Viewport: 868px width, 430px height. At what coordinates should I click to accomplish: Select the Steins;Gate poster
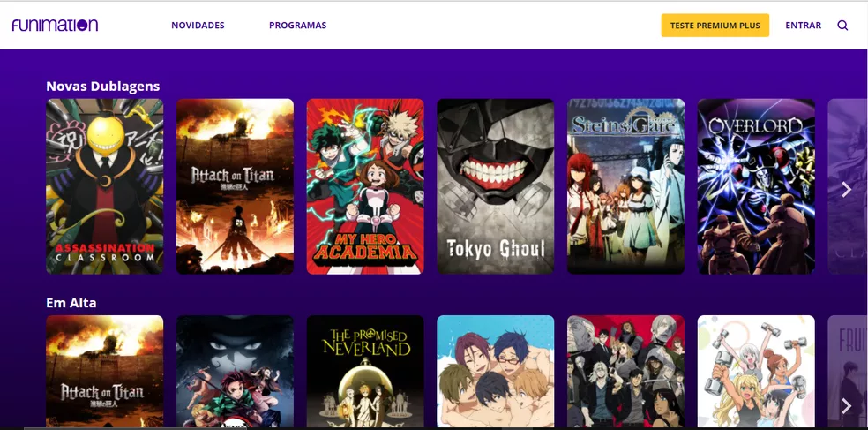point(625,186)
